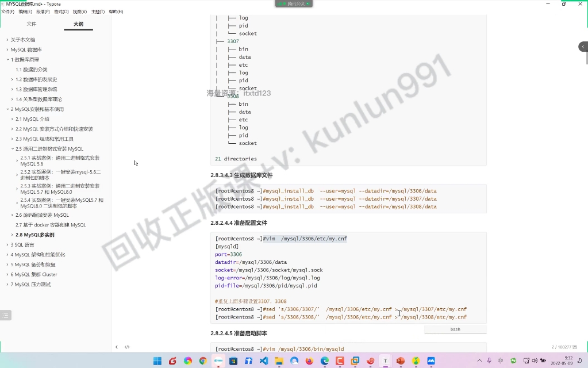Click heading 2.8.2.4.4 准备配置文件
This screenshot has height=368, width=588.
tap(239, 223)
